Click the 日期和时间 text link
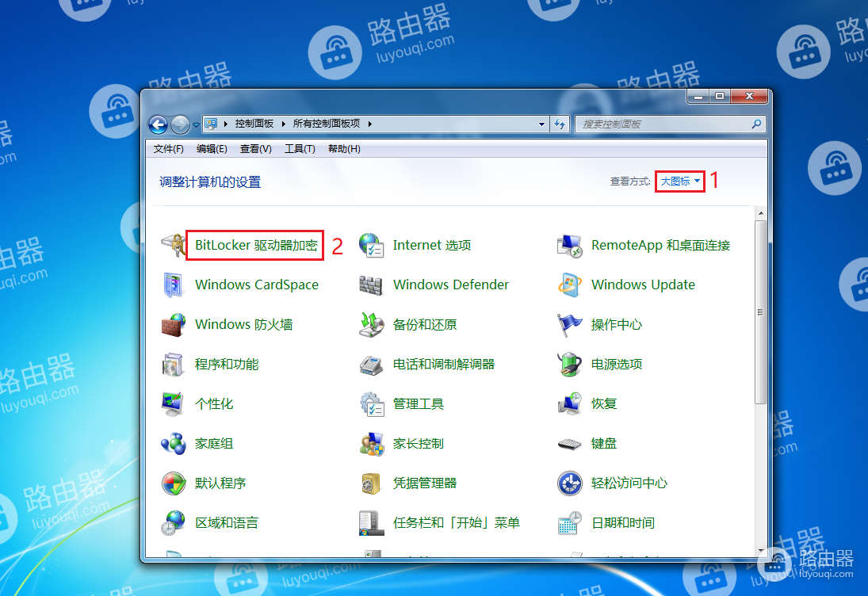 pos(623,523)
